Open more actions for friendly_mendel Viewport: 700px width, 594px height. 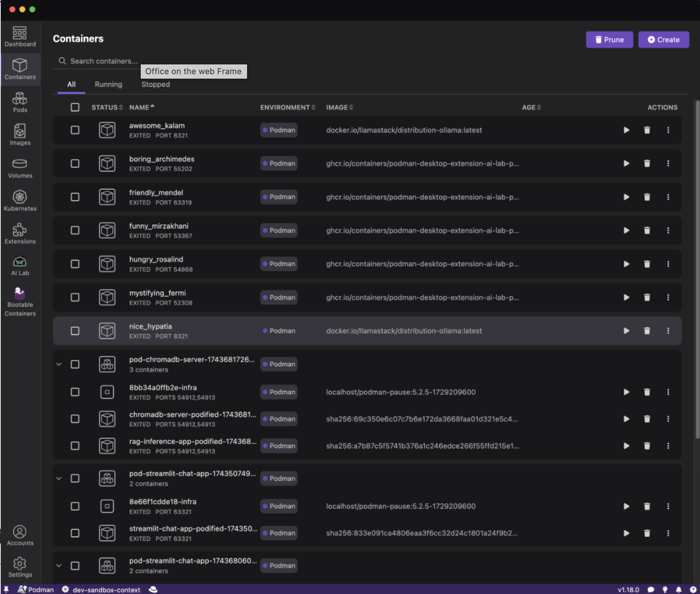click(668, 197)
